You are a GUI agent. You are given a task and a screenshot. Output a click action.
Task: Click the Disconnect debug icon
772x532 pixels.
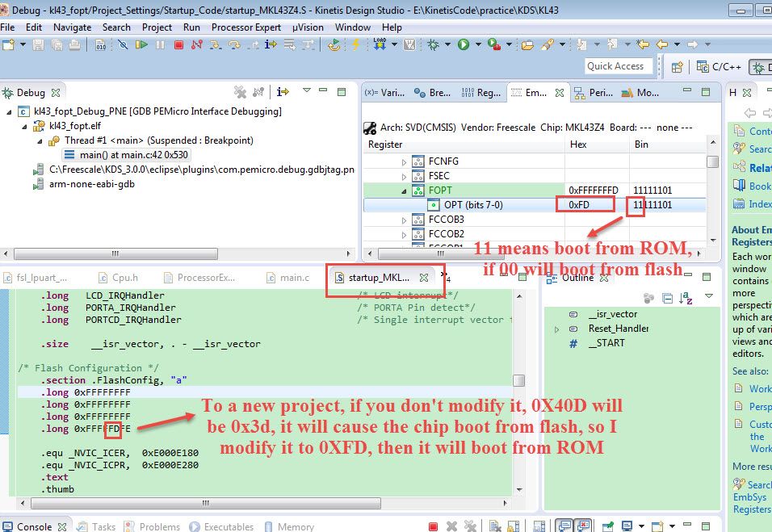(x=197, y=44)
